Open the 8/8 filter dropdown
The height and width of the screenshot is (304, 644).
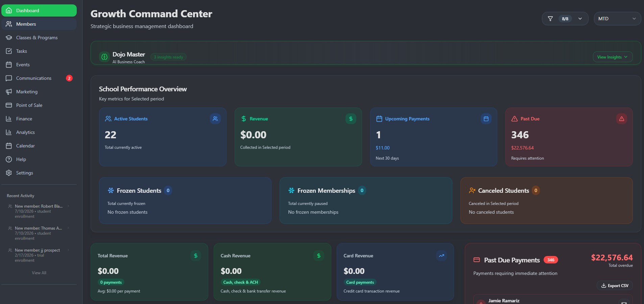[x=565, y=19]
